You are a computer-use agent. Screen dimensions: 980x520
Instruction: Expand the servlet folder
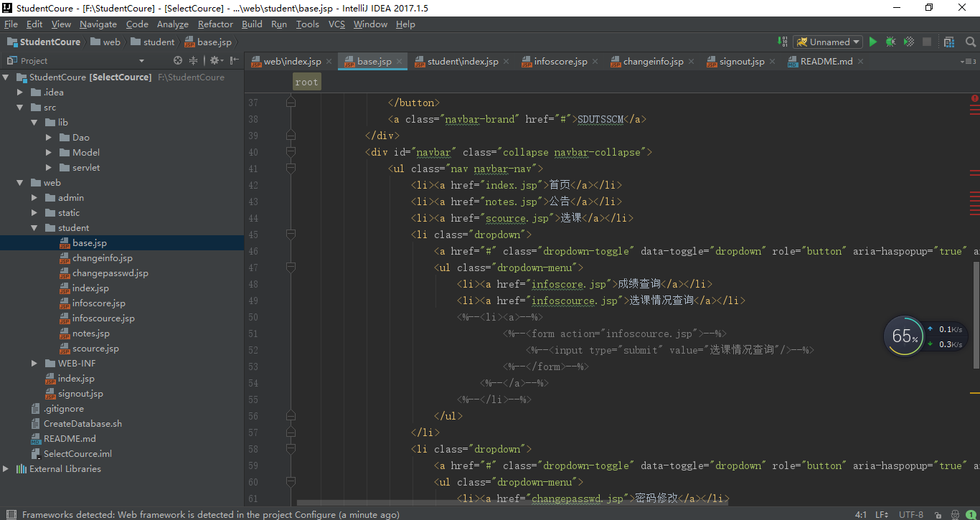[x=49, y=167]
